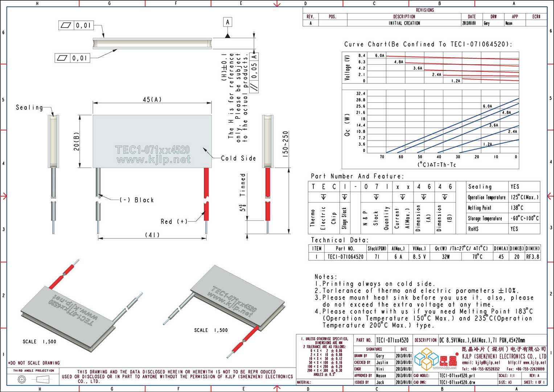Select the Justin name in CHECKED BY row
This screenshot has width=554, height=392.
point(382,363)
